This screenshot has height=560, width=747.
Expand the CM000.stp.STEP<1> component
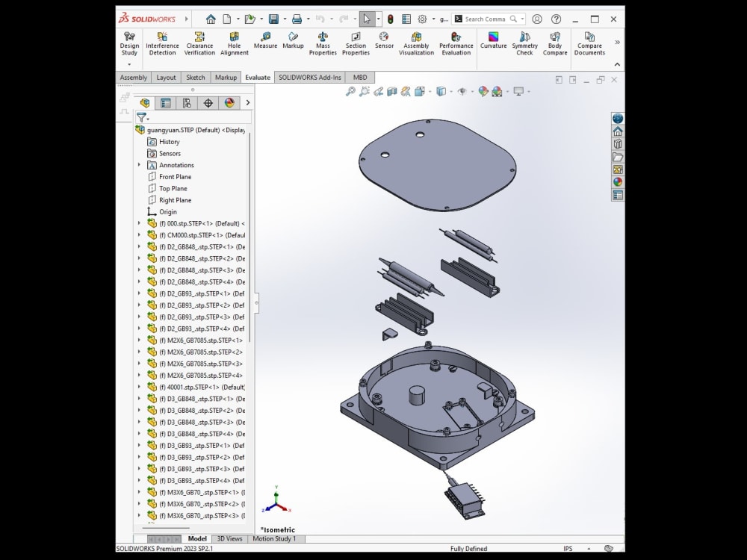pos(139,234)
